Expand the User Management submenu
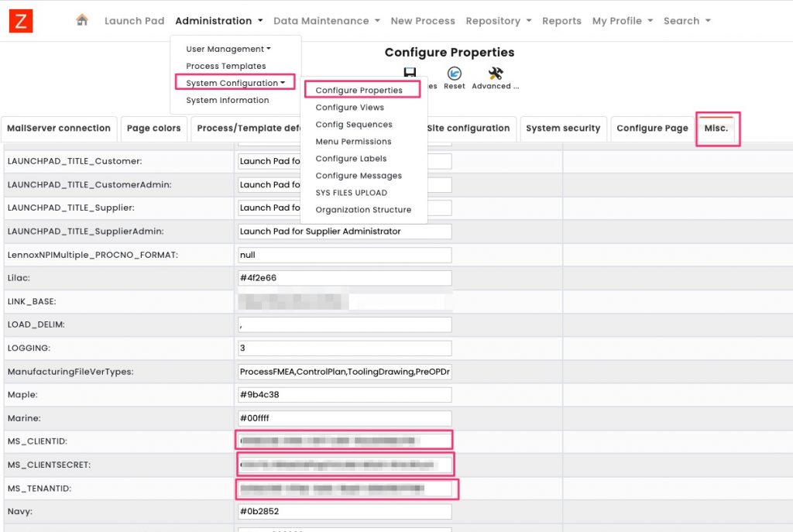793x532 pixels. (228, 49)
